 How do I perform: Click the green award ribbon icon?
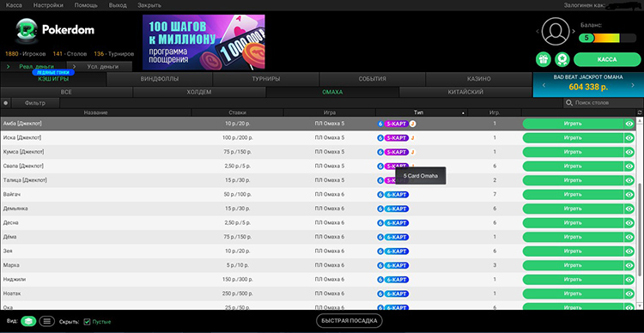pos(562,59)
